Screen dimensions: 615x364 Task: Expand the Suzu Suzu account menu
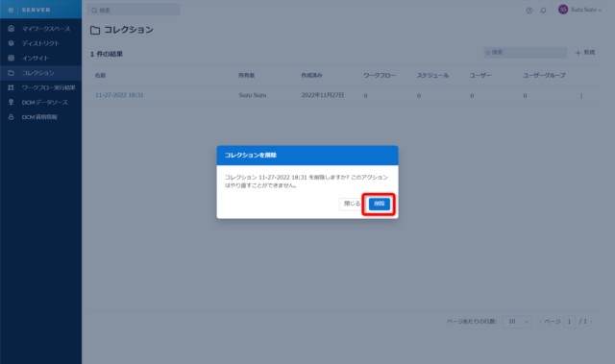point(586,10)
